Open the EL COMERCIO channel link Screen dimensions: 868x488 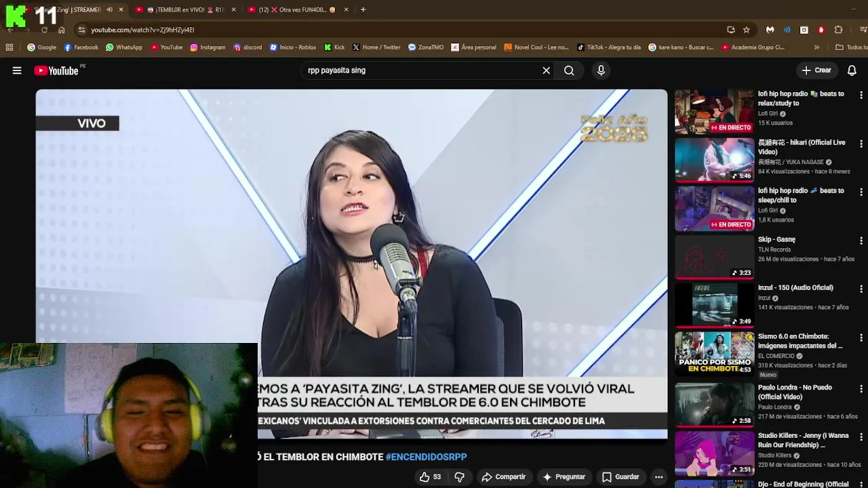776,356
